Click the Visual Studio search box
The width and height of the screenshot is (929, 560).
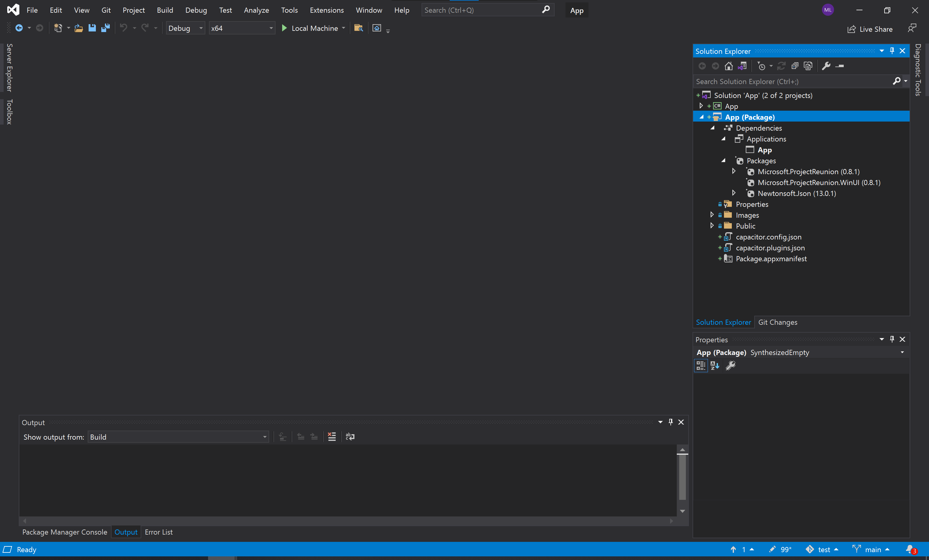pyautogui.click(x=487, y=10)
